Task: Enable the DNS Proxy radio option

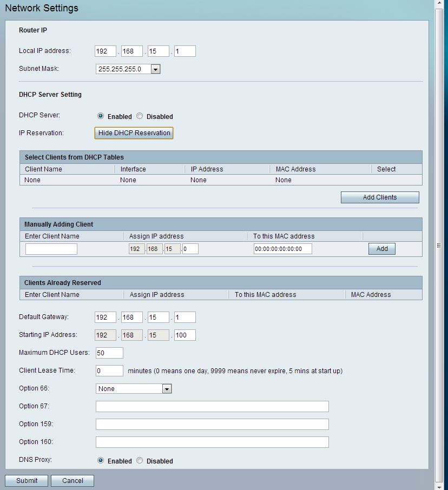Action: click(101, 461)
